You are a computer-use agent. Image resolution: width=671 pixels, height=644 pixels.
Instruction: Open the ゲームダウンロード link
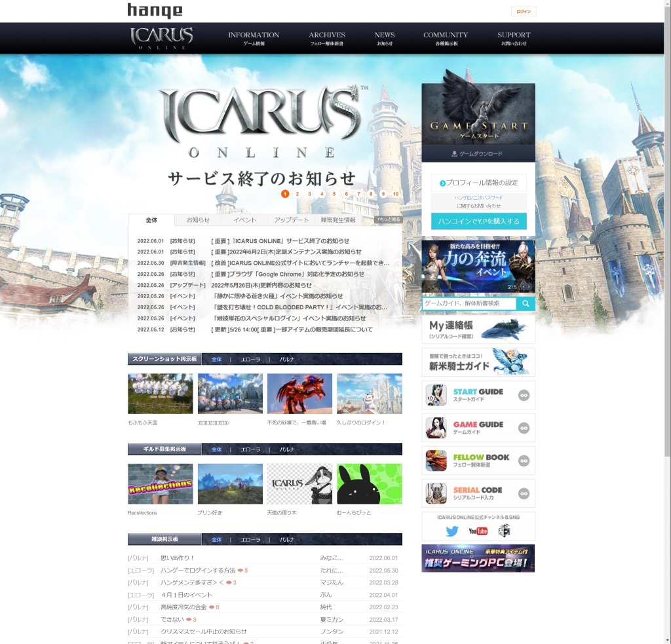[478, 153]
